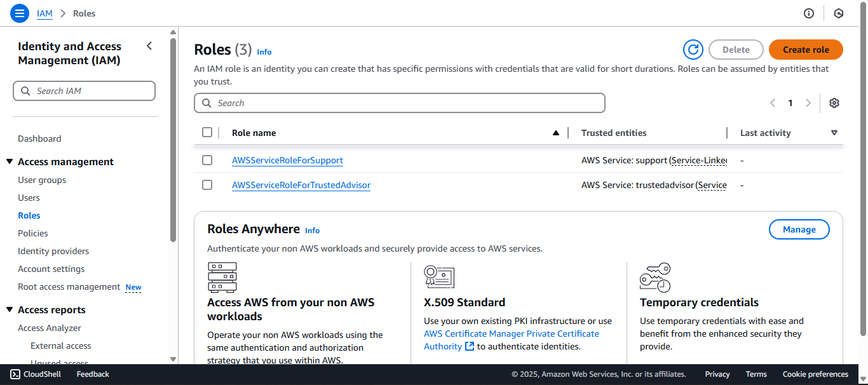The image size is (868, 385).
Task: Click the New badge beside Root access management
Action: [133, 287]
